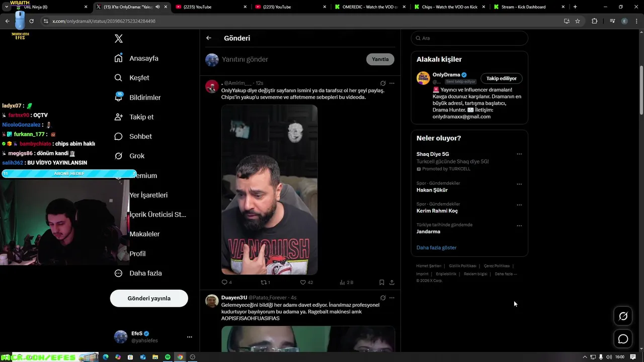Click the Chrome address bar URL
The width and height of the screenshot is (644, 362).
coord(104,21)
